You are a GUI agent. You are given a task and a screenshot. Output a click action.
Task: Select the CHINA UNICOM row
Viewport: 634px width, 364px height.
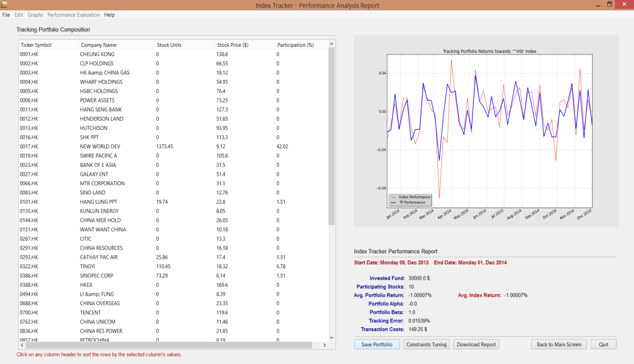pos(173,322)
